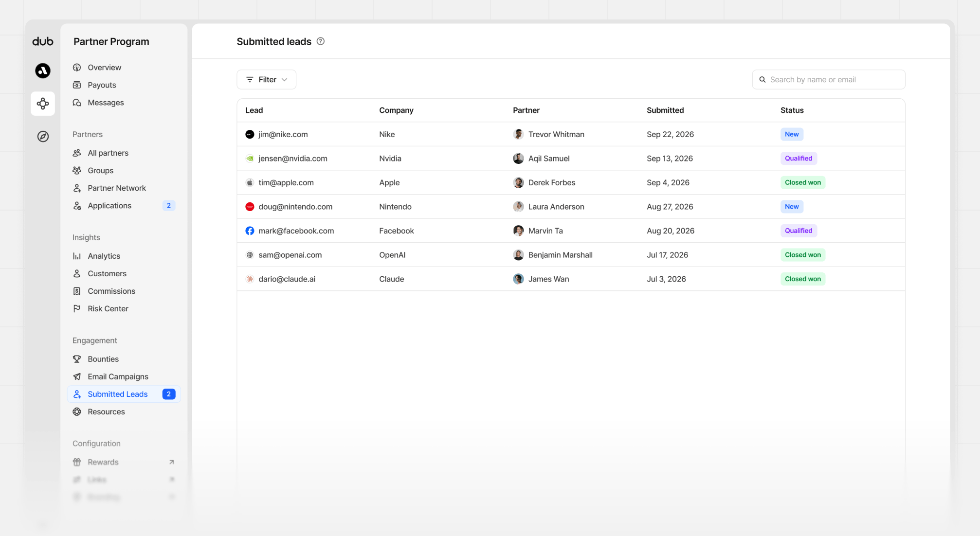This screenshot has width=980, height=536.
Task: Click the Submitted column header
Action: pos(665,110)
